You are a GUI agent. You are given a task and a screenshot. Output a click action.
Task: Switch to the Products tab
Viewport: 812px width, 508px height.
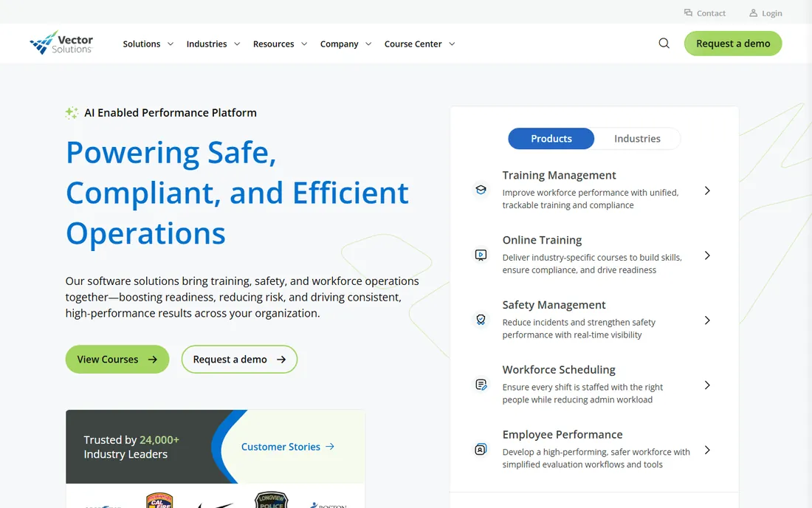pos(551,139)
